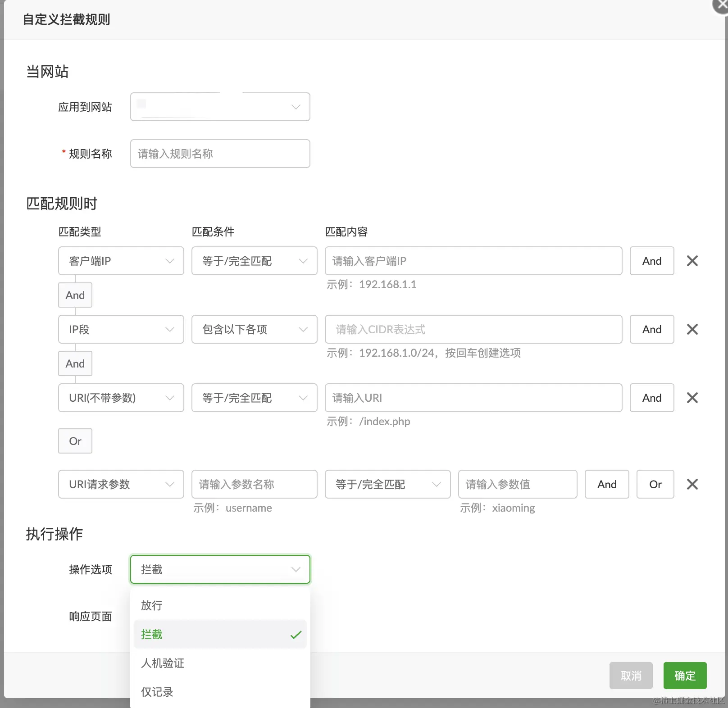This screenshot has height=708, width=728.
Task: Focus the 请输入客户端IP field
Action: pos(473,261)
